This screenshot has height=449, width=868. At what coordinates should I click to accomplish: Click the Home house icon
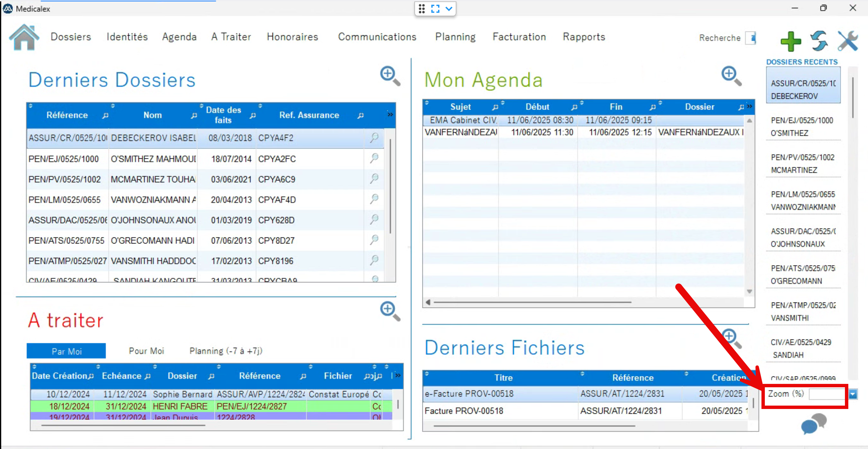click(24, 37)
